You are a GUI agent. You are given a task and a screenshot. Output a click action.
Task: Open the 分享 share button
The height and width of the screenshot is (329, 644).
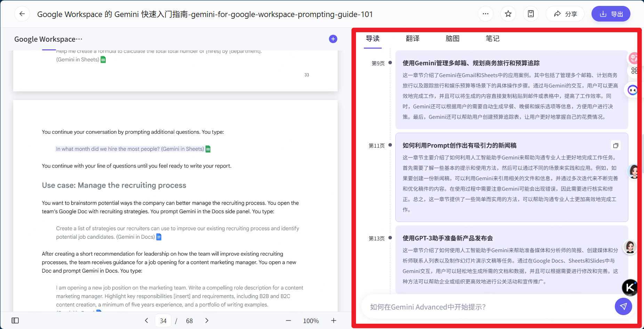coord(565,14)
